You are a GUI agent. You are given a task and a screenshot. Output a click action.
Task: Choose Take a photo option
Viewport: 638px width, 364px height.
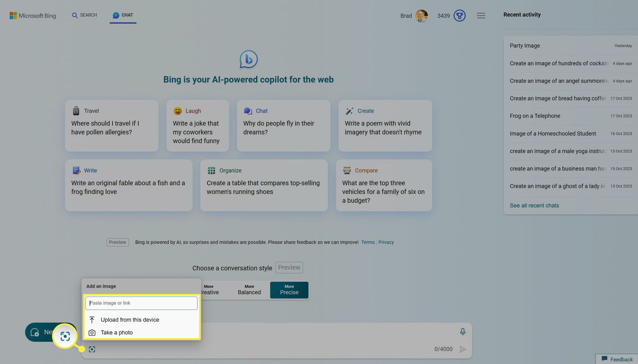pyautogui.click(x=117, y=333)
